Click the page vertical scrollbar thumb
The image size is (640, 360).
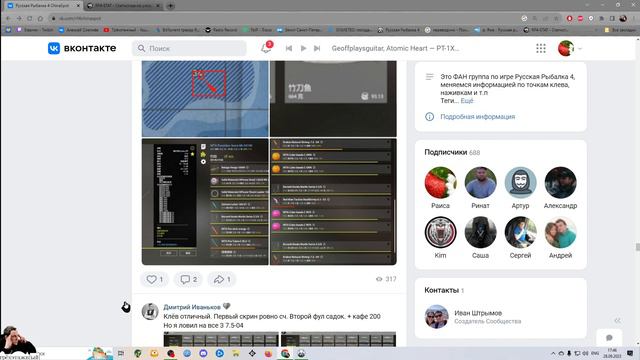(637, 247)
